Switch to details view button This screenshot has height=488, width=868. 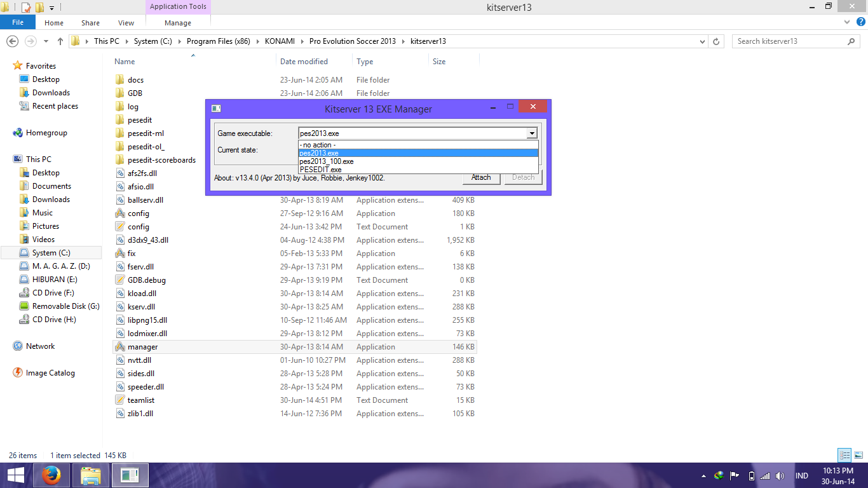(x=844, y=455)
